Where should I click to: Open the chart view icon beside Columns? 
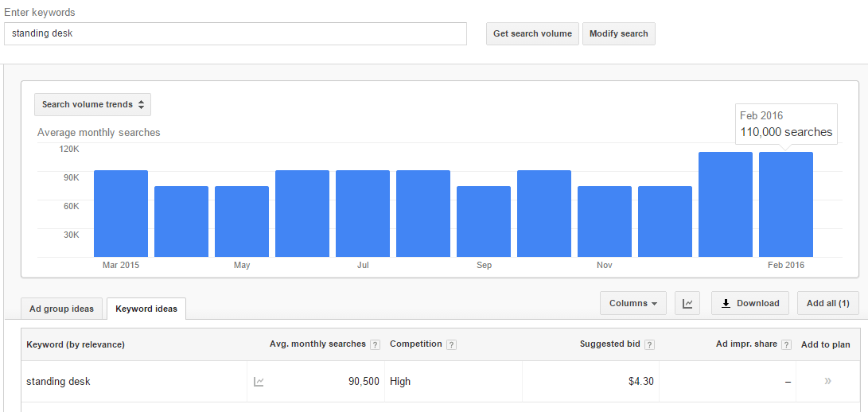pos(687,304)
